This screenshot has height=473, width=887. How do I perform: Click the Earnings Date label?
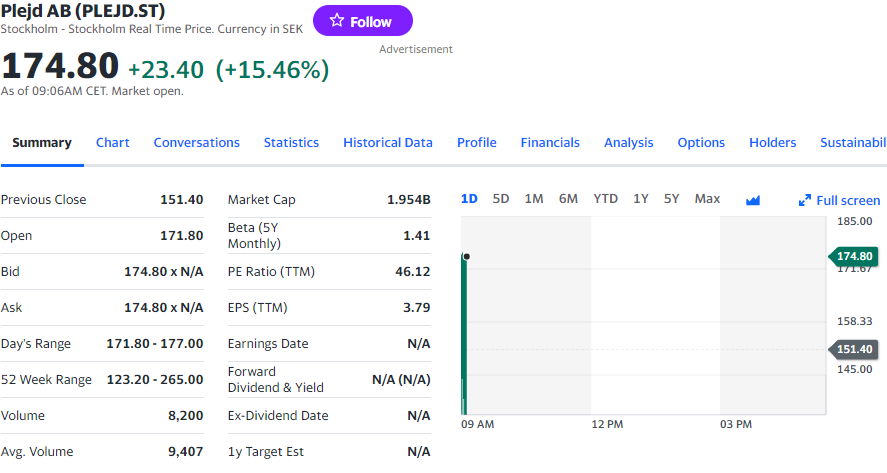point(268,344)
